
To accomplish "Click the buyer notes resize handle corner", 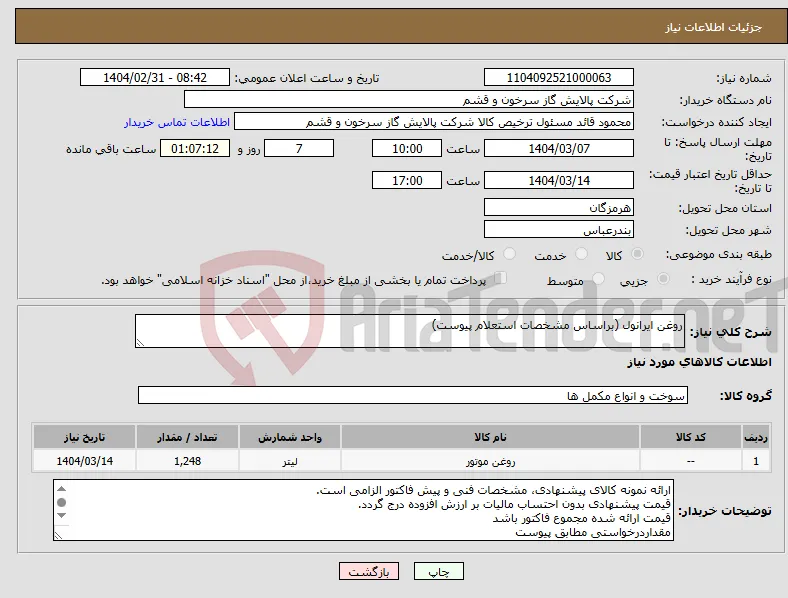I will tap(58, 536).
